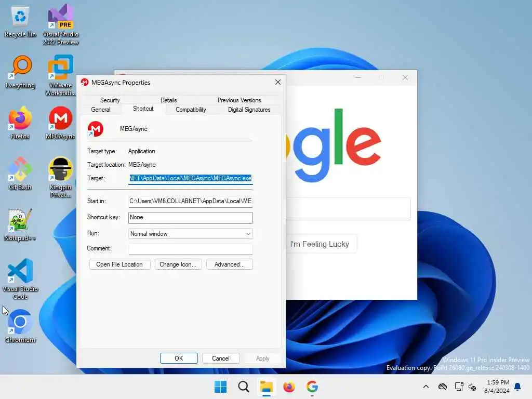Image resolution: width=532 pixels, height=399 pixels.
Task: Close the Google window
Action: click(405, 77)
